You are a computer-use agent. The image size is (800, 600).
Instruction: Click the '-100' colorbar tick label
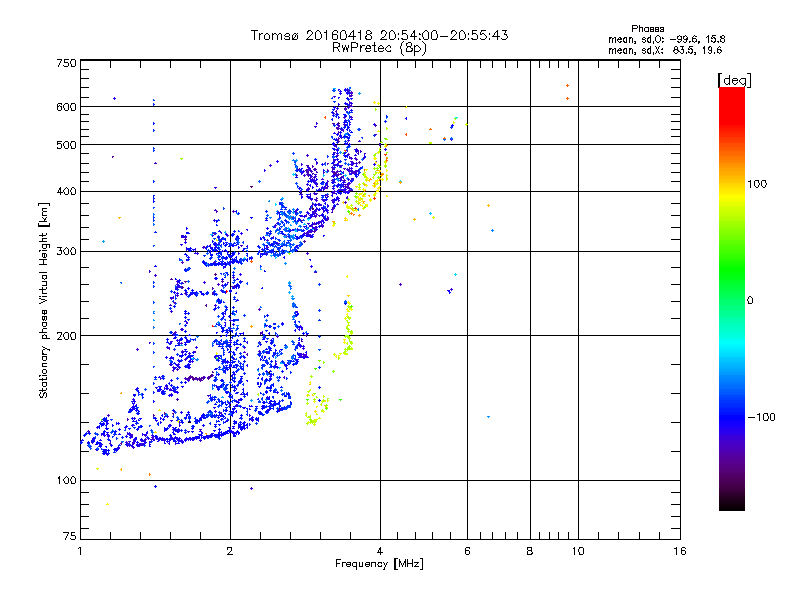pyautogui.click(x=761, y=417)
